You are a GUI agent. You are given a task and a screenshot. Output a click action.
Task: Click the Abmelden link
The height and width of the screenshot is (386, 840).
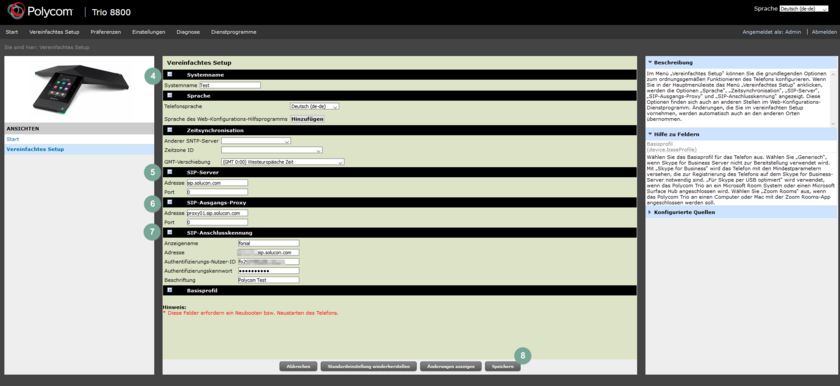point(824,32)
